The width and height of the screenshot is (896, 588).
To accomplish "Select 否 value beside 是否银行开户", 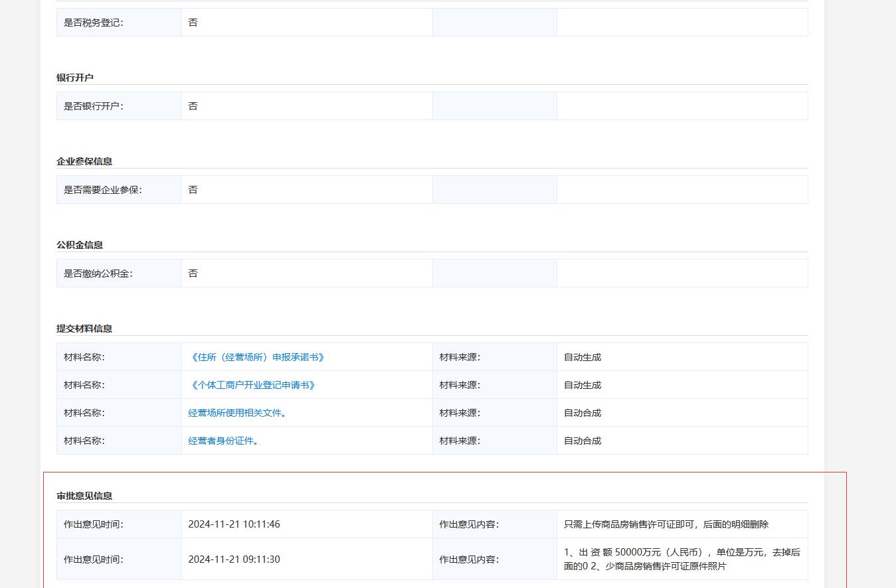I will point(193,106).
